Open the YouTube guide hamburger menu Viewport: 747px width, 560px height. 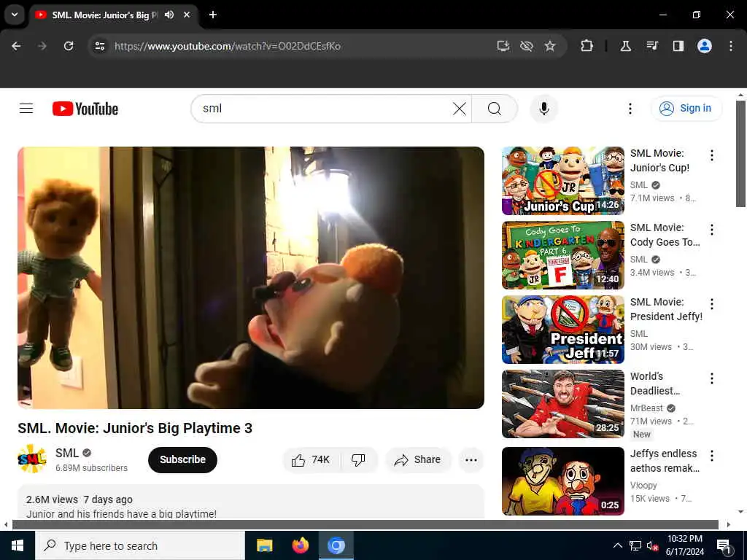[26, 109]
